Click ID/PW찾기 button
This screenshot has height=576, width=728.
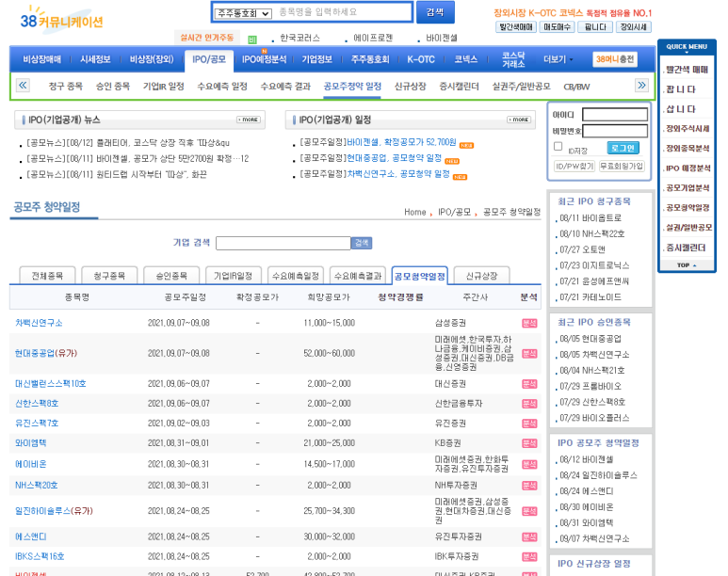point(574,167)
